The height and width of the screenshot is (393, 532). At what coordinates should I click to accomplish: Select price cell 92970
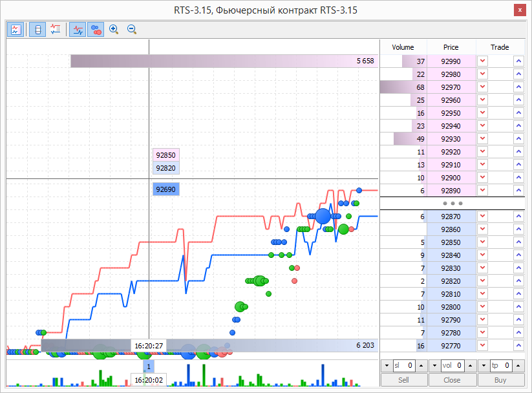tap(451, 87)
